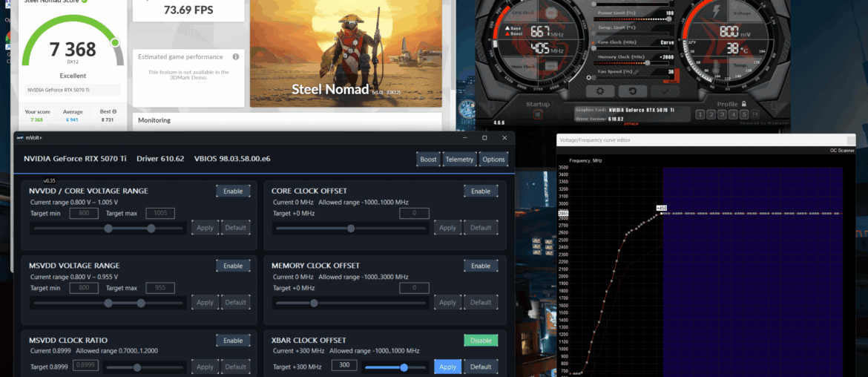Click the memory chip icon beside Mem Clock
Screen dimensions: 868x377
coord(552,66)
